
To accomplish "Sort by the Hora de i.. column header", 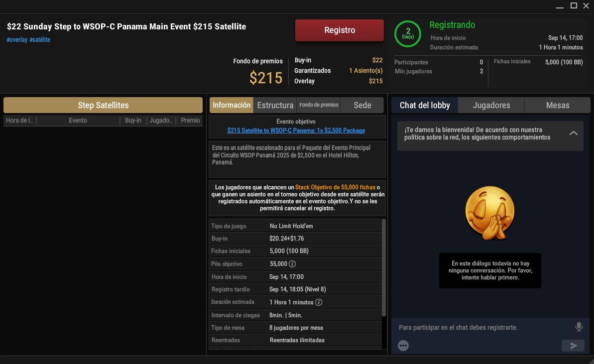I will (20, 121).
